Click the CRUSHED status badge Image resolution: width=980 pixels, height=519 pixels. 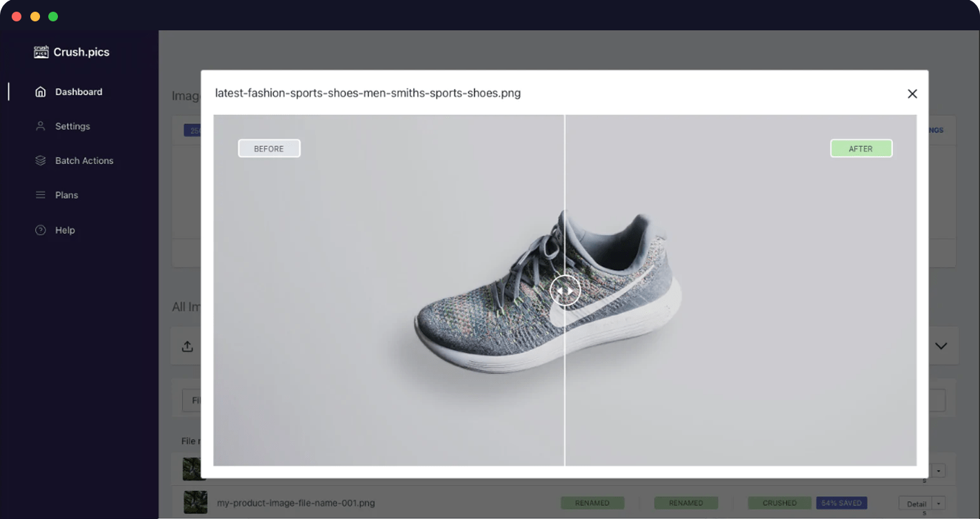tap(779, 503)
